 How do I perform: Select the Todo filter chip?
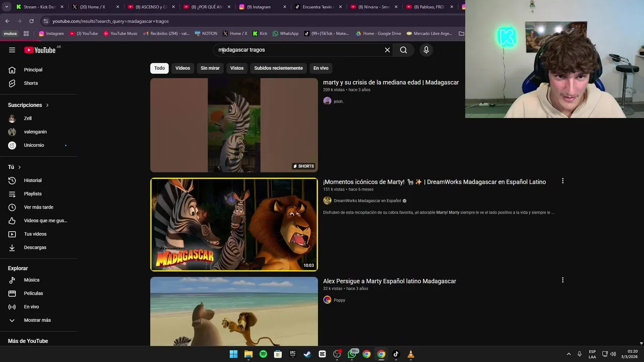tap(159, 68)
